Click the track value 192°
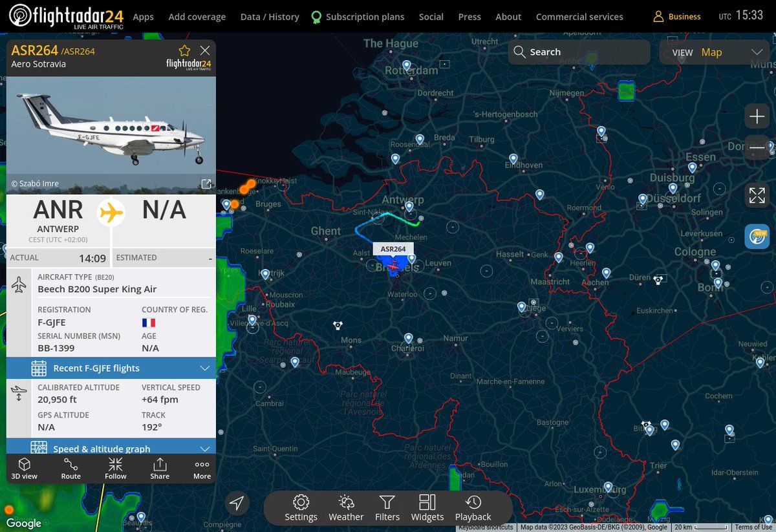The width and height of the screenshot is (776, 532). [x=152, y=427]
